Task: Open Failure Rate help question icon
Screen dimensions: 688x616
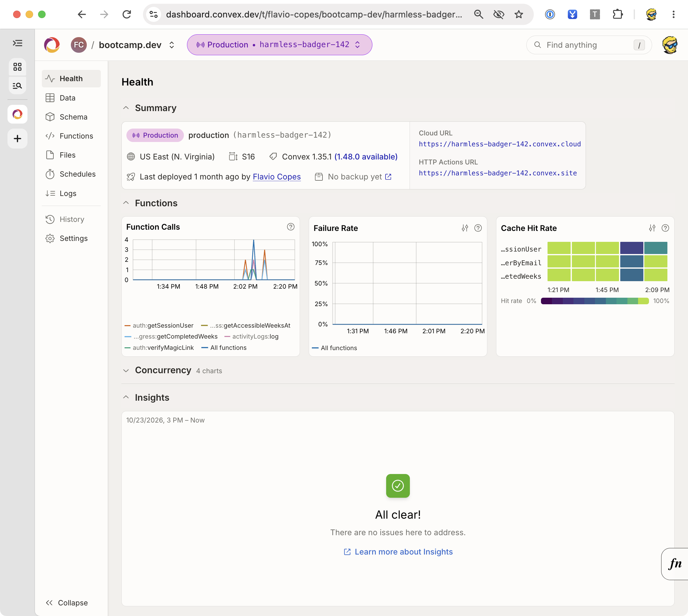Action: point(478,228)
